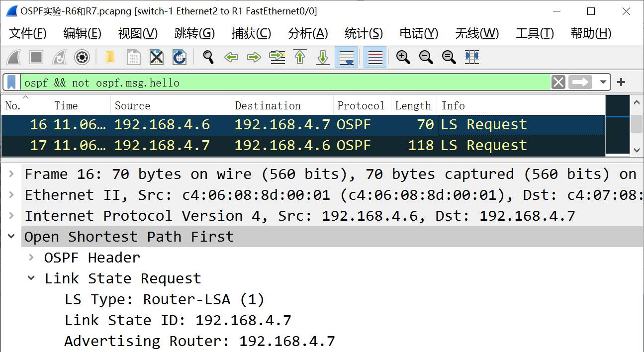644x352 pixels.
Task: Click the zoom in text icon
Action: 403,57
